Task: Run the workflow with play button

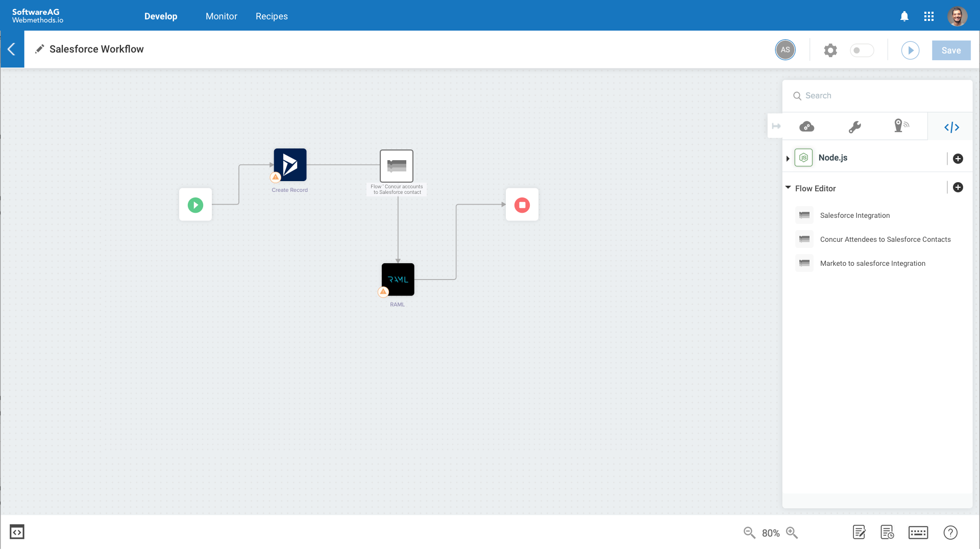Action: 910,51
